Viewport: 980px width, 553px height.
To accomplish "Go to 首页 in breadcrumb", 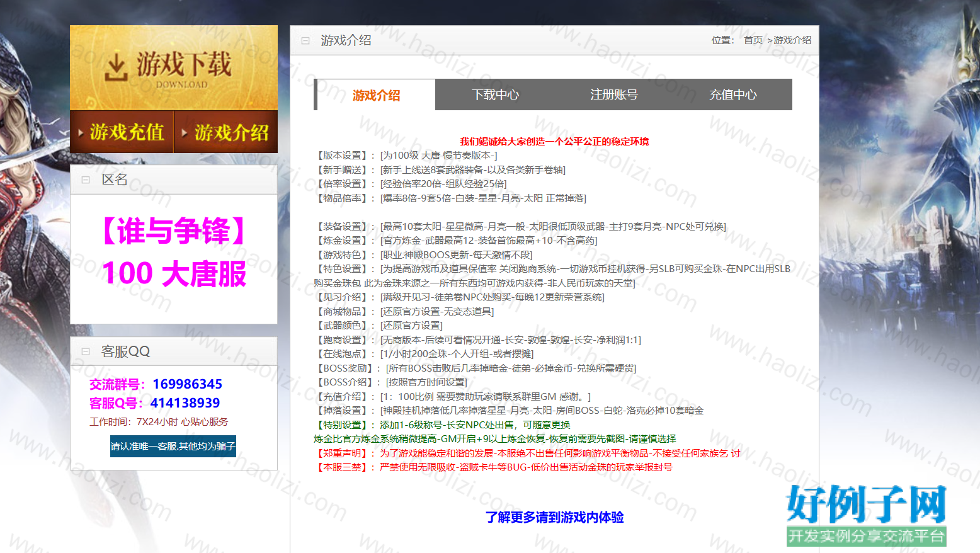I will pyautogui.click(x=753, y=40).
